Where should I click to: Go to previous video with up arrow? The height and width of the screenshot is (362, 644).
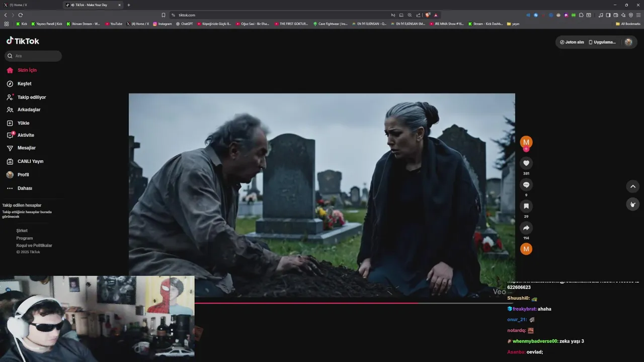[632, 187]
